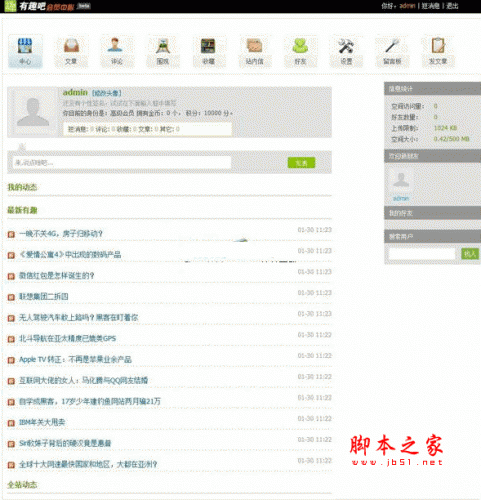The image size is (481, 500).
Task: Click the article icon beside 爱情公寓4
Action: point(11,255)
